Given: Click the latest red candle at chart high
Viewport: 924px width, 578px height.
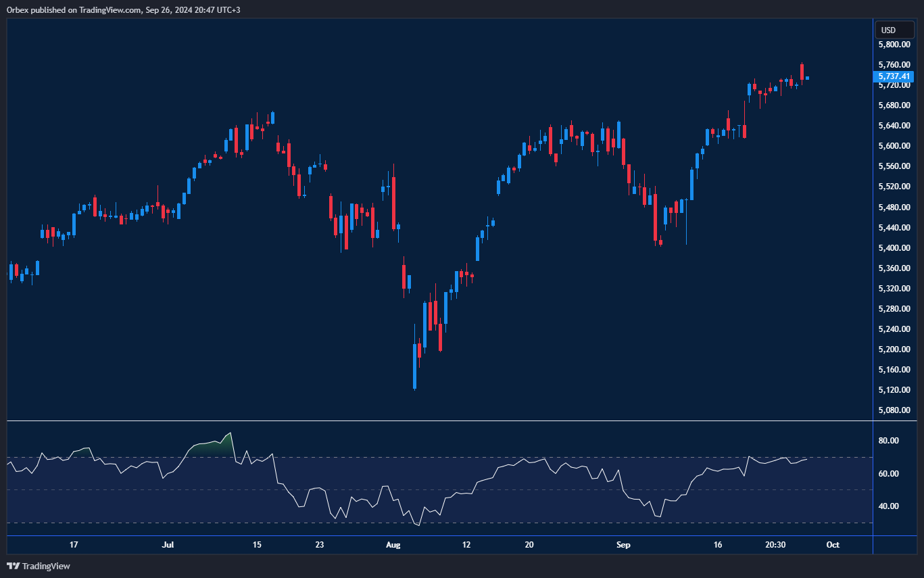Looking at the screenshot, I should (x=802, y=72).
